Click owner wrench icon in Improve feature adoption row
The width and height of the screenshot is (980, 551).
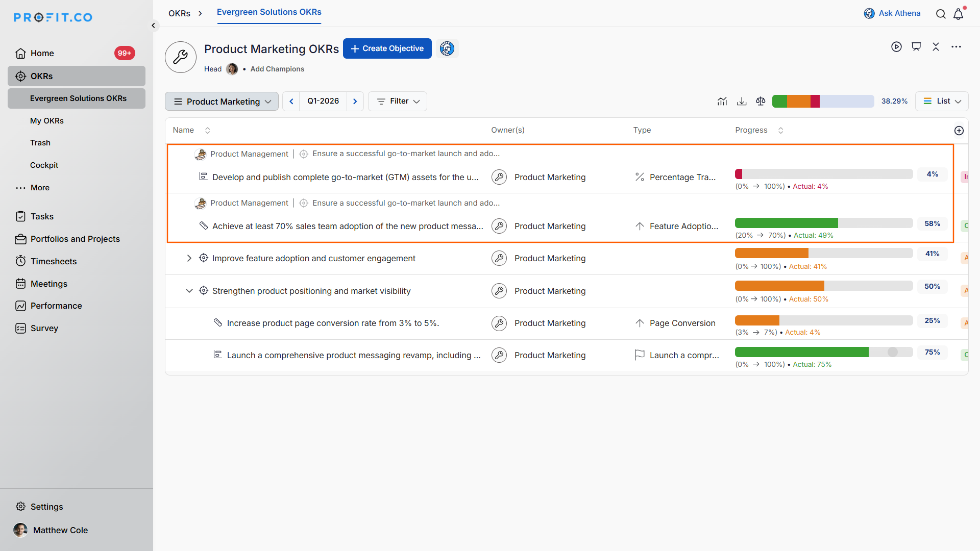499,258
